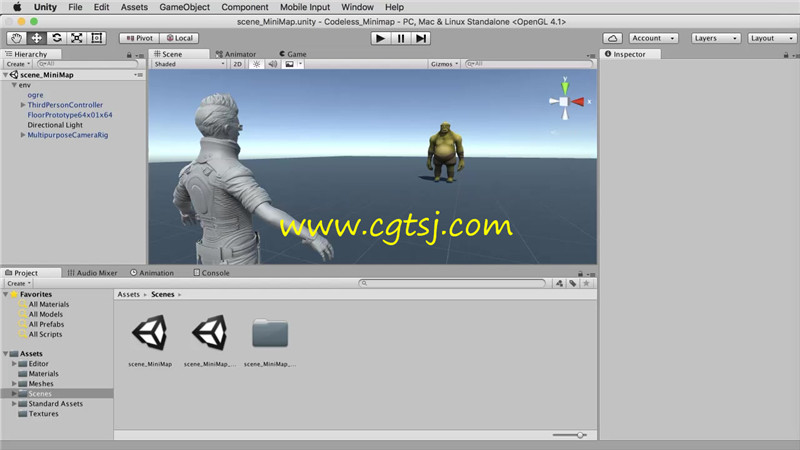
Task: Switch to the Game tab
Action: coord(293,54)
